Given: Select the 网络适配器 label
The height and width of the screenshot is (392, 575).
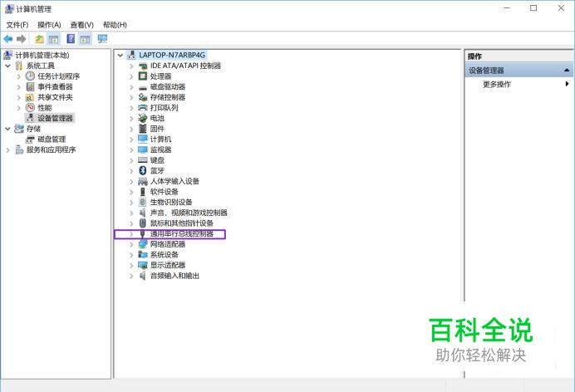Looking at the screenshot, I should [168, 244].
